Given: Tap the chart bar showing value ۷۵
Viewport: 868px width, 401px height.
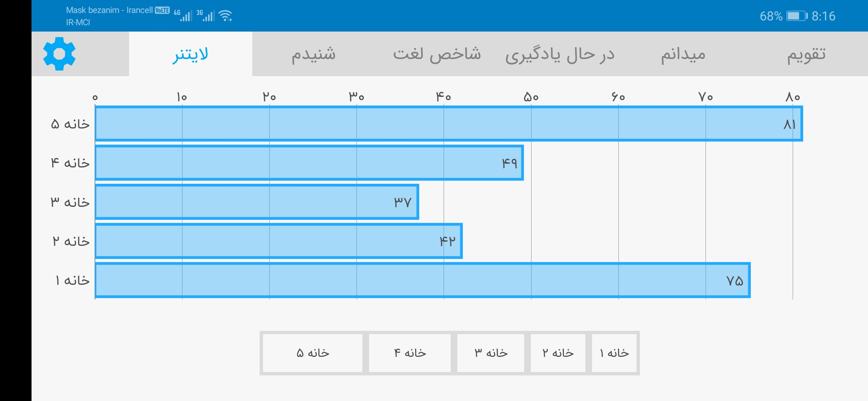Looking at the screenshot, I should (423, 280).
